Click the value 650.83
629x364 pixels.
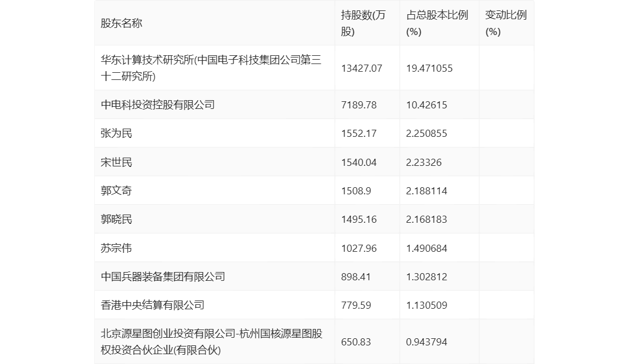point(356,342)
